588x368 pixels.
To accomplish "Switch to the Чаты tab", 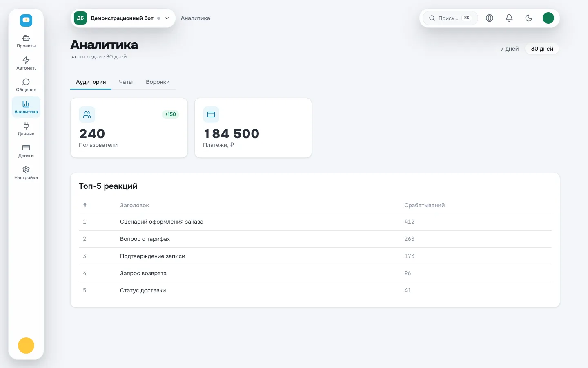I will coord(126,82).
